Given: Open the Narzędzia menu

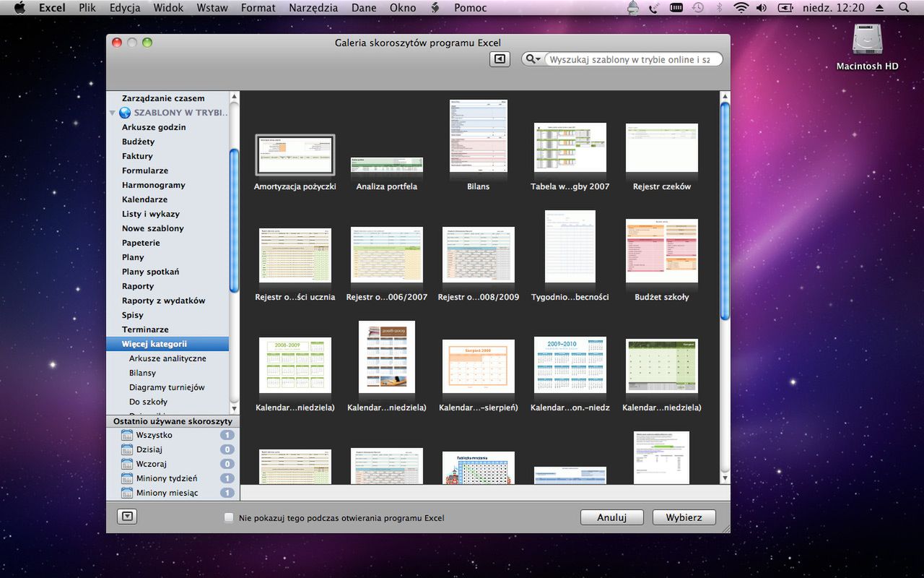Looking at the screenshot, I should [x=313, y=8].
